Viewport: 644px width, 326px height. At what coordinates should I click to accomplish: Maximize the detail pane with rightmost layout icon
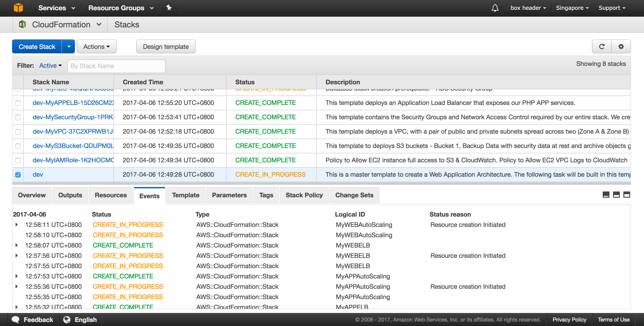pos(627,195)
